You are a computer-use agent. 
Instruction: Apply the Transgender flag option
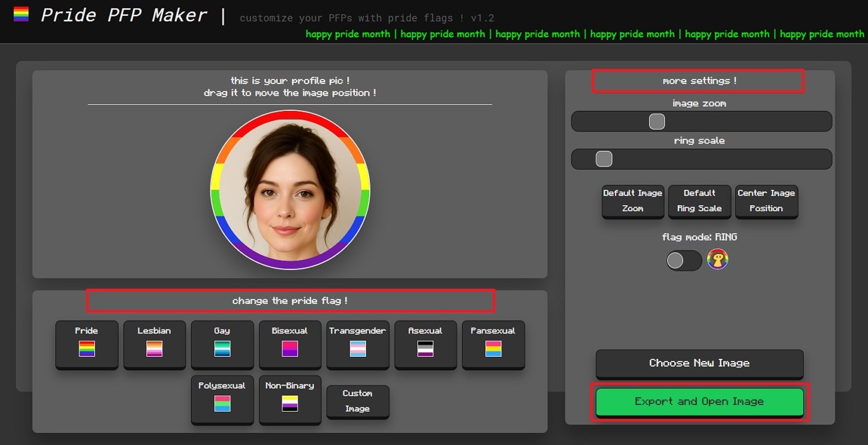coord(358,344)
